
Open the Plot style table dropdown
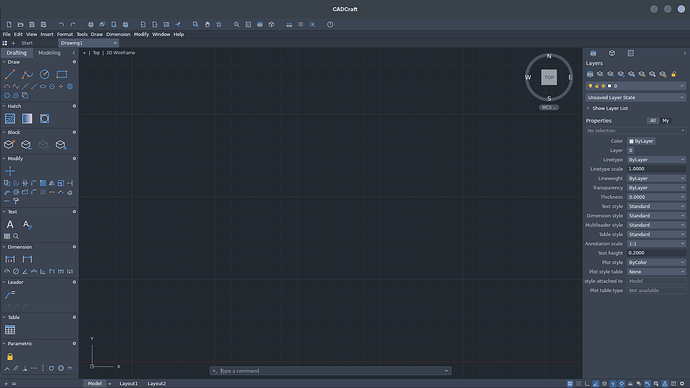pyautogui.click(x=656, y=272)
